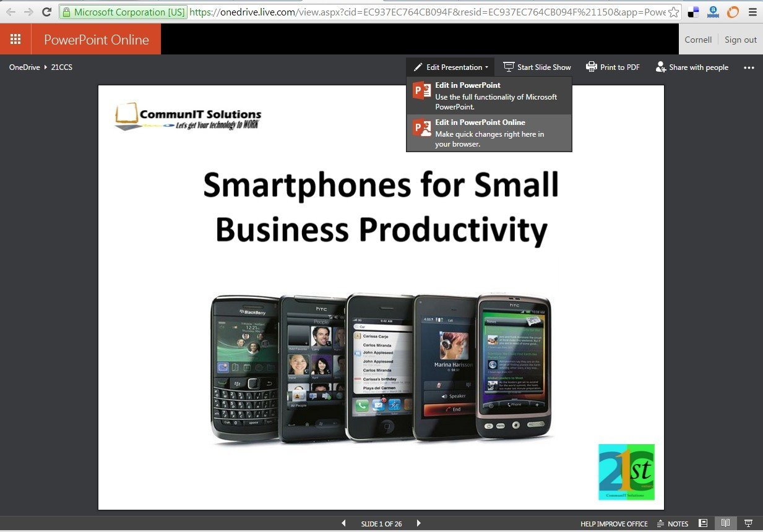Reload the page with the refresh icon
Viewport: 763px width, 532px height.
click(x=46, y=12)
